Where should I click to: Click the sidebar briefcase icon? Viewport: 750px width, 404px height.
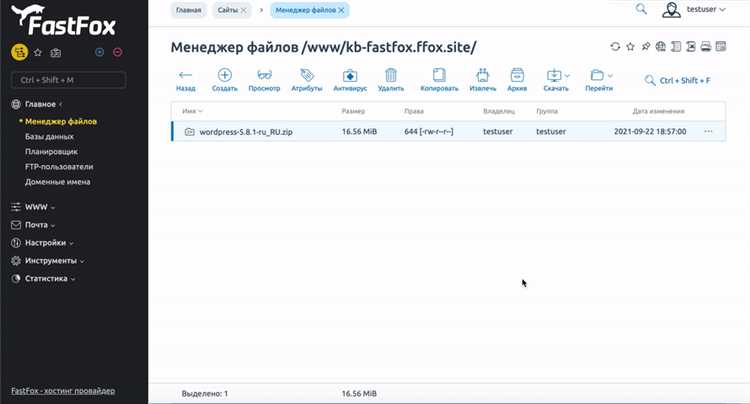coord(55,53)
